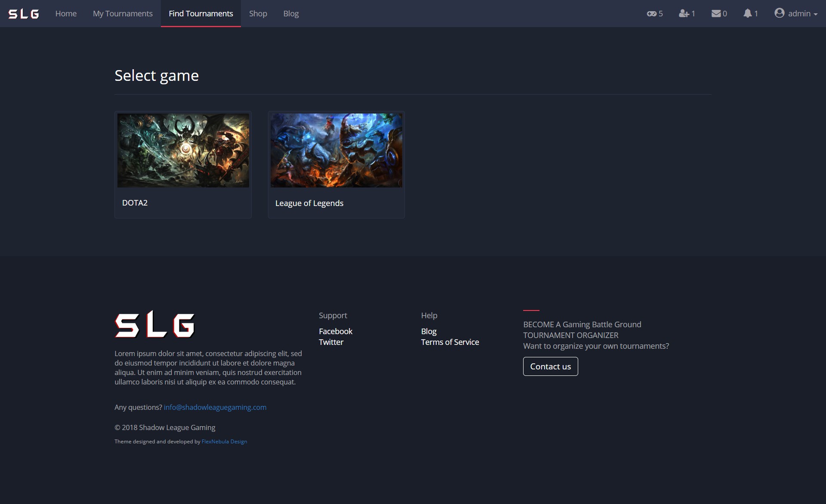Open the Terms of Service link
The image size is (826, 504).
(x=450, y=342)
